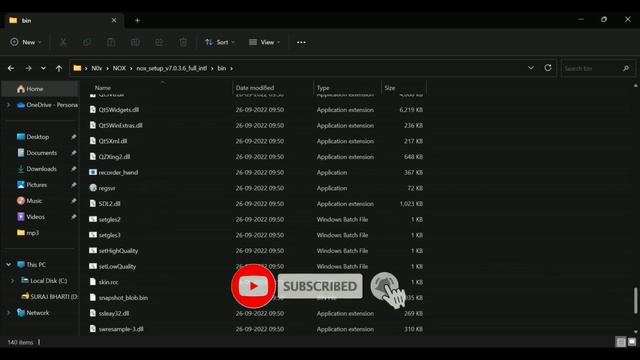The height and width of the screenshot is (360, 640).
Task: Click the pin beside Downloads
Action: pos(73,169)
